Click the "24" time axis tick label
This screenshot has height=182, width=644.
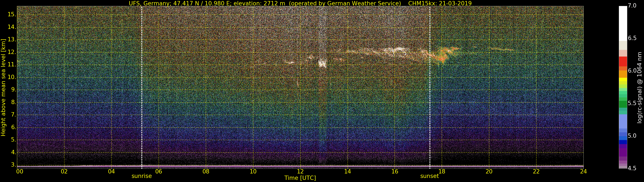583,171
